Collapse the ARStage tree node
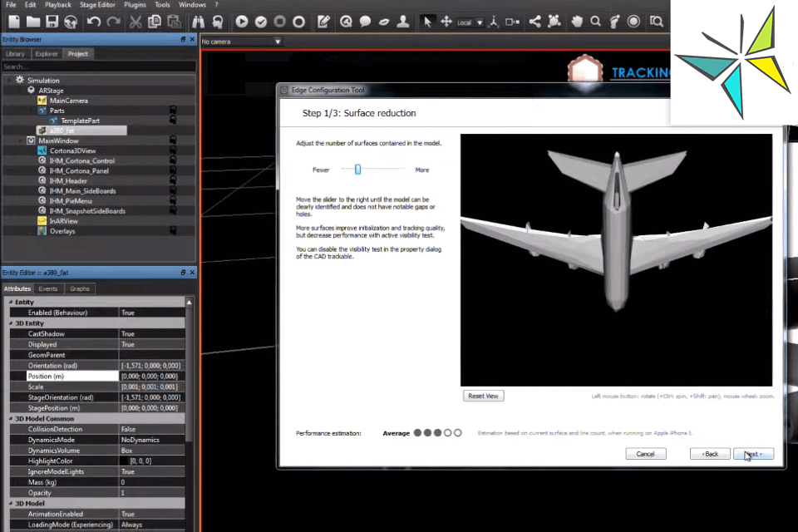 pyautogui.click(x=20, y=90)
